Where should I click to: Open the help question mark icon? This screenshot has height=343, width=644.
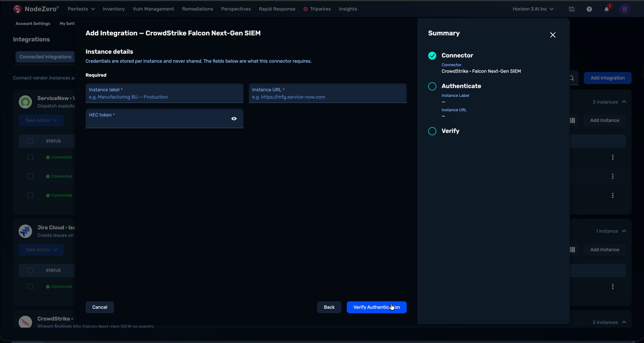tap(589, 9)
